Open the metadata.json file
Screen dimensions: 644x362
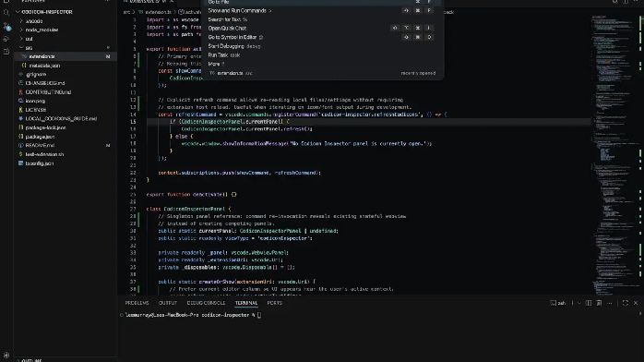click(66, 66)
